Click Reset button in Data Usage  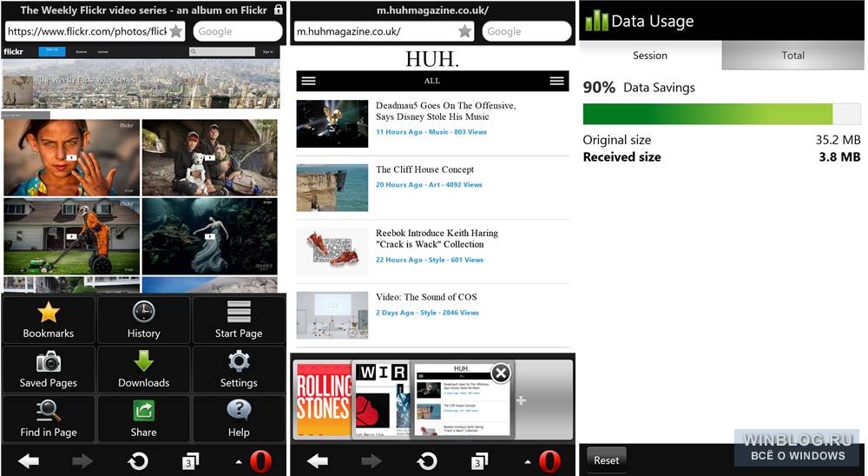pyautogui.click(x=607, y=459)
